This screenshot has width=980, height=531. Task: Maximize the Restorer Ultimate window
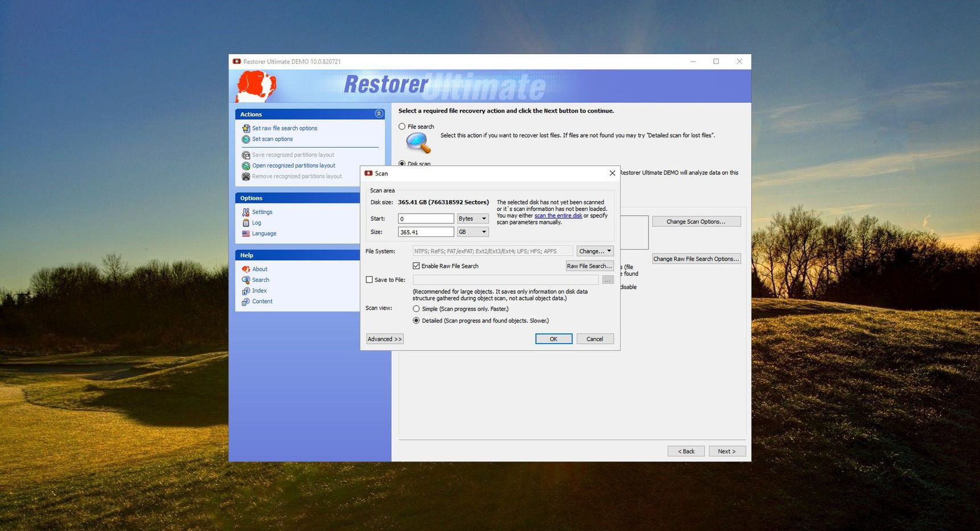pos(716,62)
